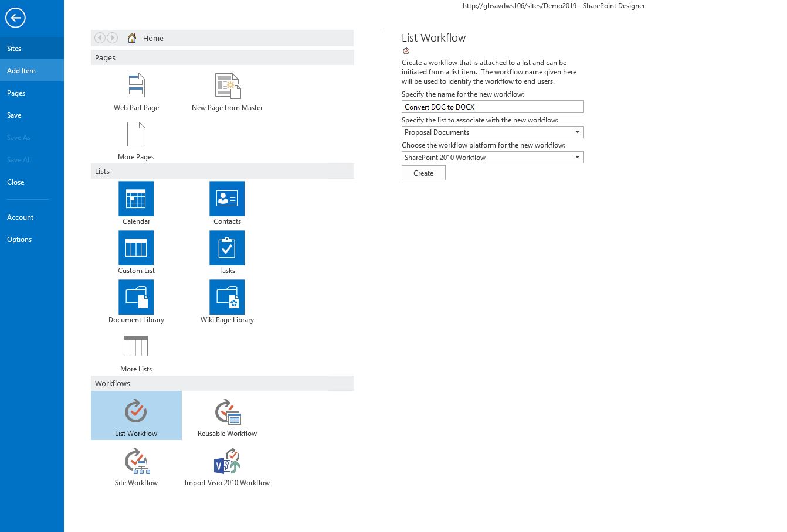Select Wiki Page Library icon
Image resolution: width=787 pixels, height=532 pixels.
point(227,298)
